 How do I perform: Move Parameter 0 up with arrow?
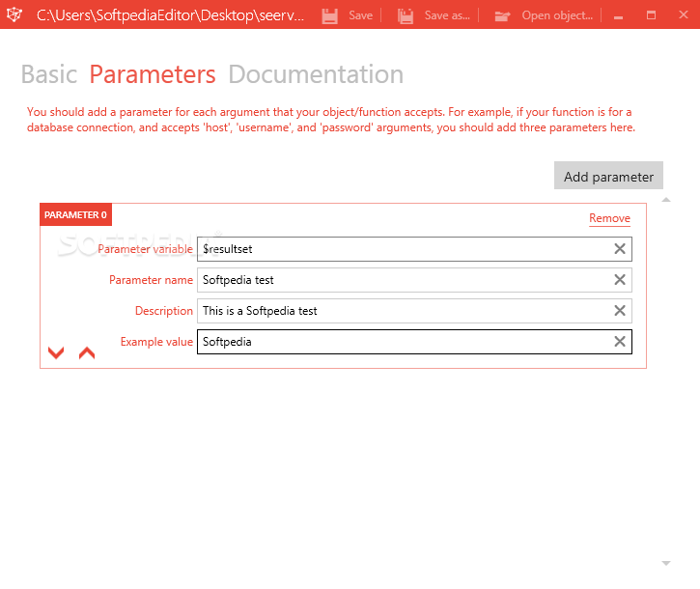(87, 352)
